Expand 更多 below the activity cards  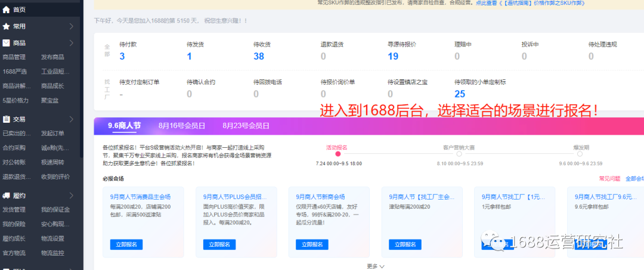376,266
